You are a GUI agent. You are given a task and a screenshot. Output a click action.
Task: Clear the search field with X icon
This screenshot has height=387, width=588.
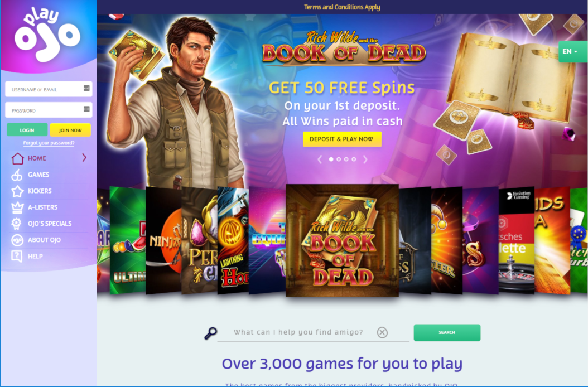pyautogui.click(x=382, y=332)
